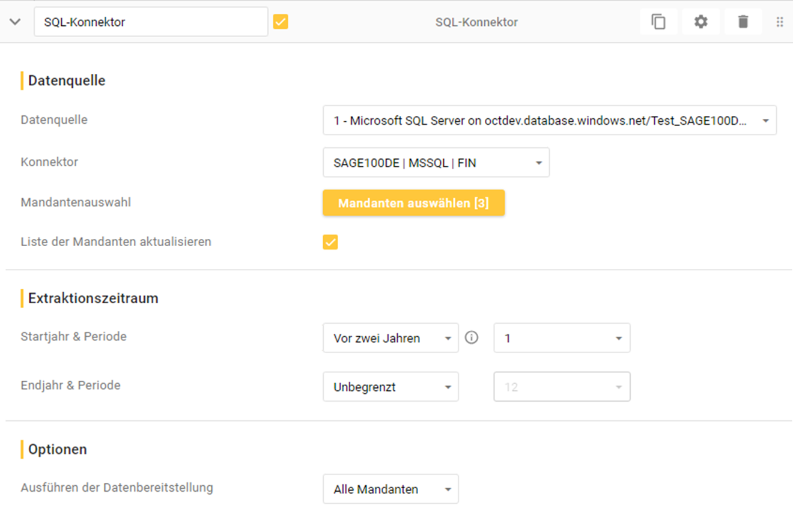The image size is (793, 532).
Task: Click the disabled end period dropdown 12
Action: (562, 387)
